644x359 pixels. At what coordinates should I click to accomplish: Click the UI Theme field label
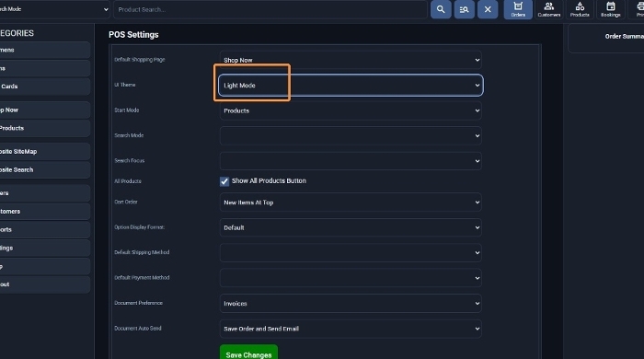click(x=125, y=85)
